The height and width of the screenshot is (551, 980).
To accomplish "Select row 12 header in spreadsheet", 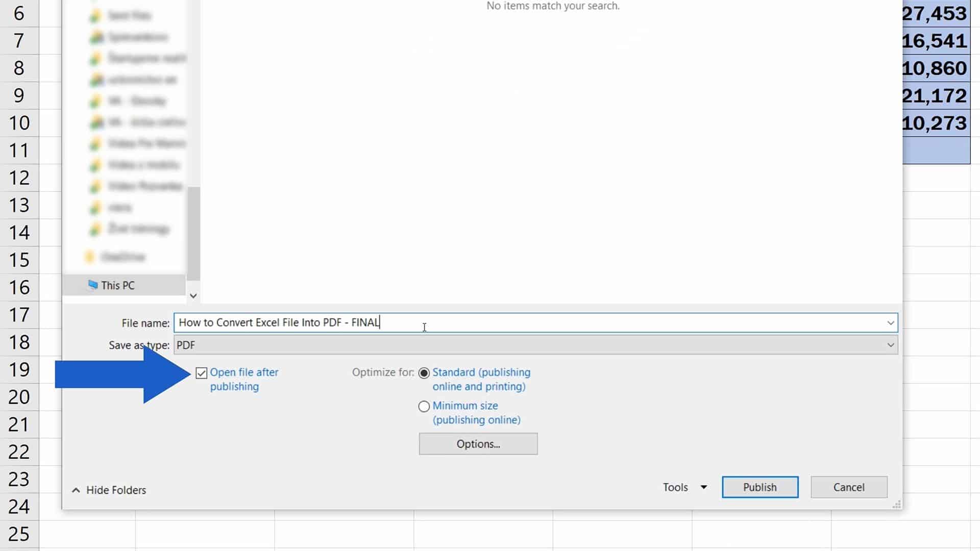I will click(19, 178).
